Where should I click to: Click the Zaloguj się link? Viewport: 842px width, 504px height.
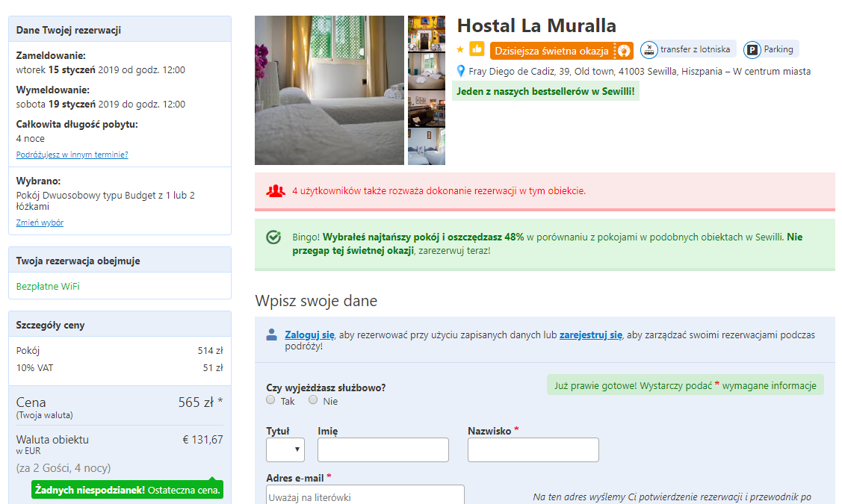309,335
